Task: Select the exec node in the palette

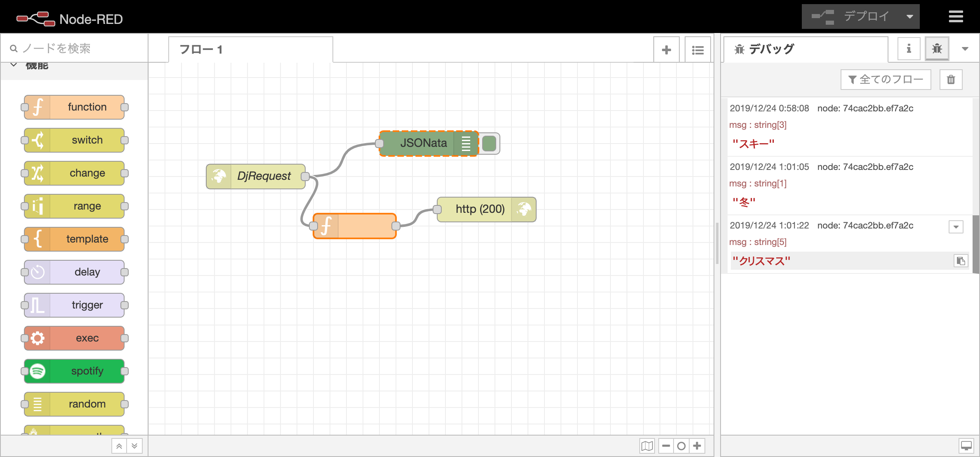Action: tap(74, 338)
